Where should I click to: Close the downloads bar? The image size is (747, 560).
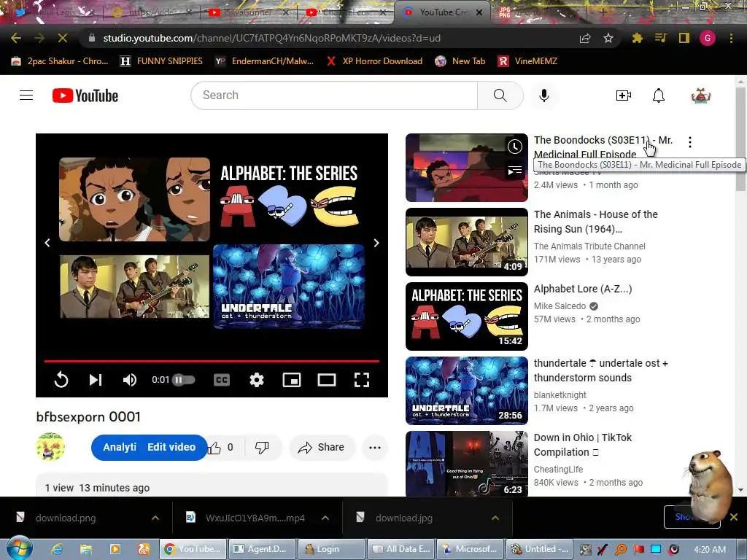pyautogui.click(x=734, y=517)
